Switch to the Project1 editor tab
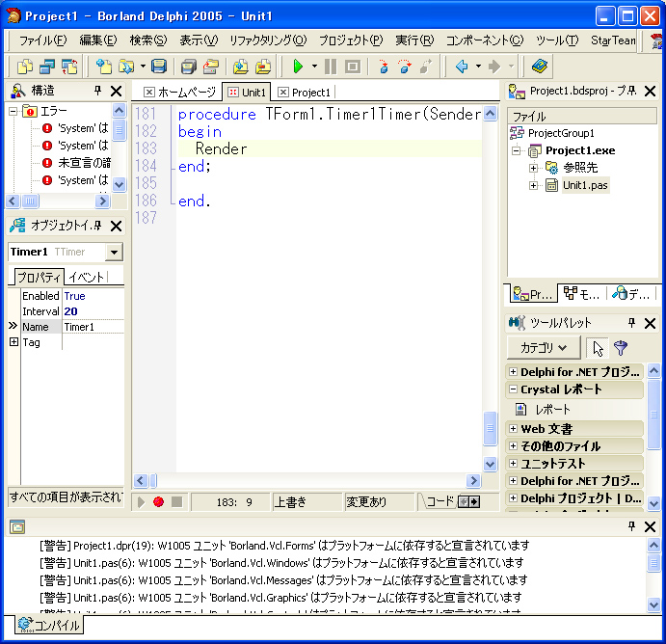Screen dimensions: 666x644 (x=305, y=93)
